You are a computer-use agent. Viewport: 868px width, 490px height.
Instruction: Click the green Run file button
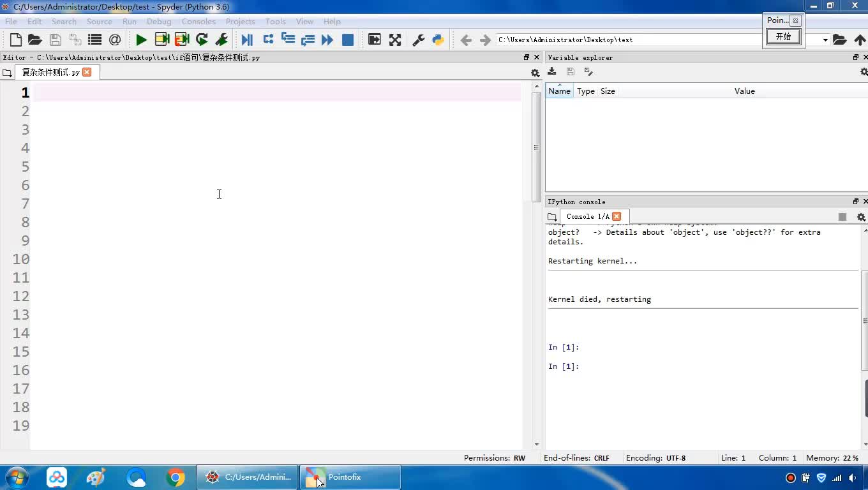[x=141, y=40]
